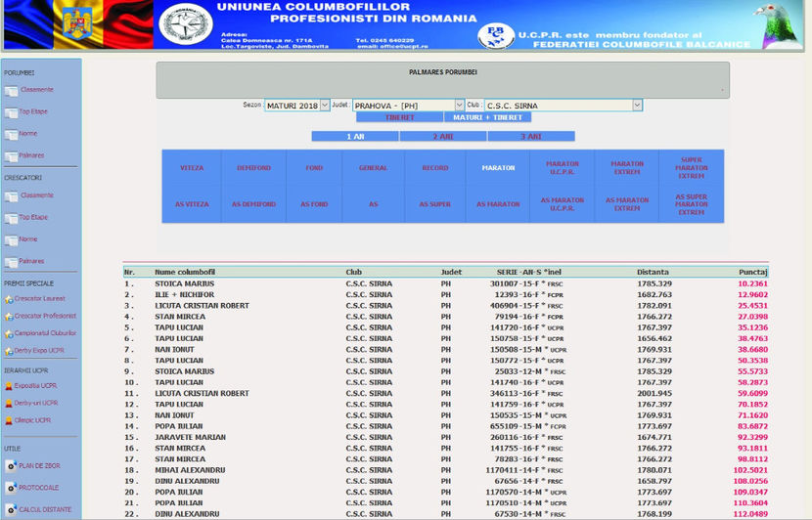This screenshot has height=520, width=812.
Task: Click the round UCPR emblem logo in header
Action: pyautogui.click(x=185, y=26)
